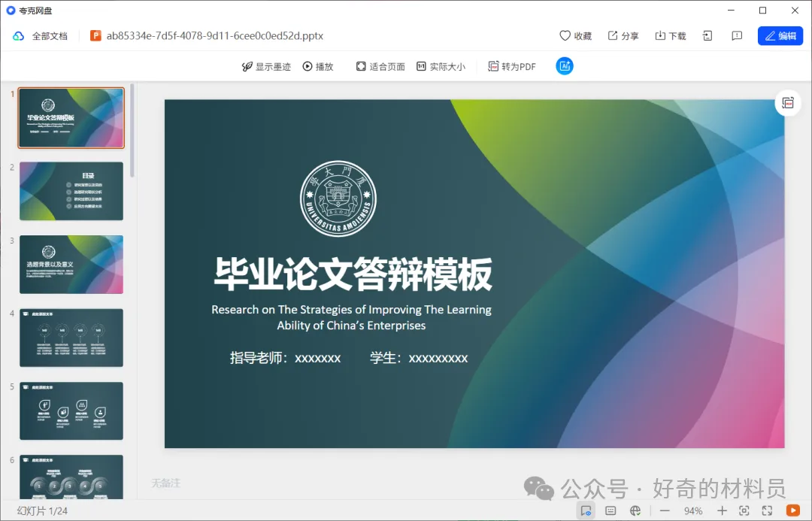Share the file with 分享

(623, 36)
